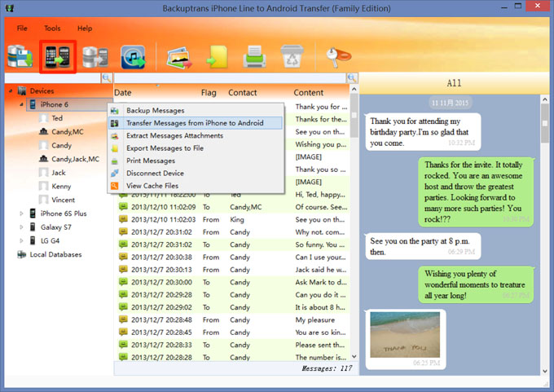Click the message list scroll up arrow

click(x=354, y=89)
